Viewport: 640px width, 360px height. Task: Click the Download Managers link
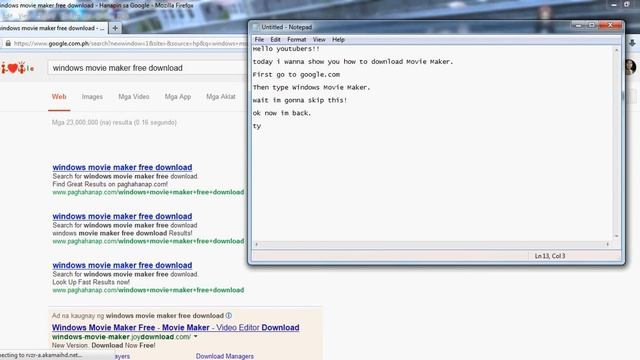[x=224, y=356]
